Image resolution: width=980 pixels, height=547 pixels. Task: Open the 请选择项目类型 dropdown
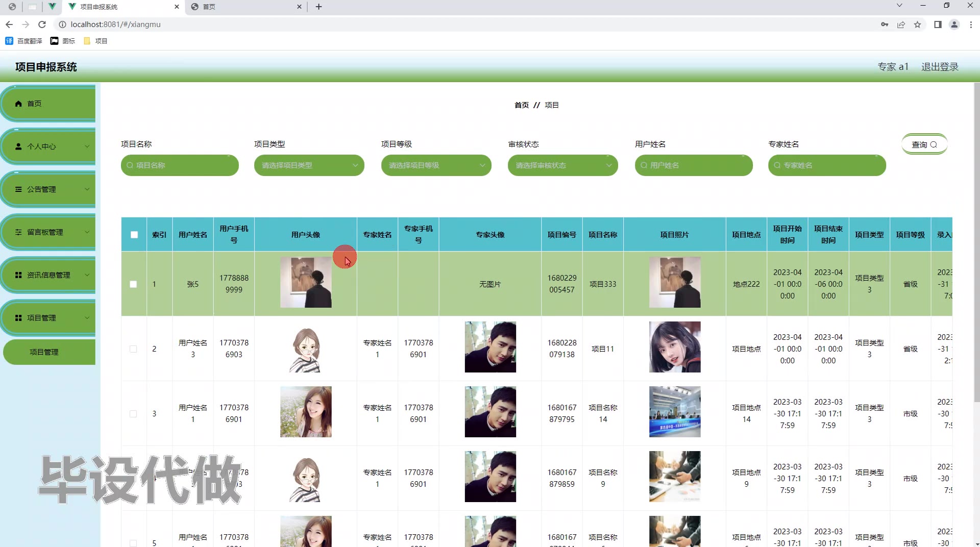[309, 165]
